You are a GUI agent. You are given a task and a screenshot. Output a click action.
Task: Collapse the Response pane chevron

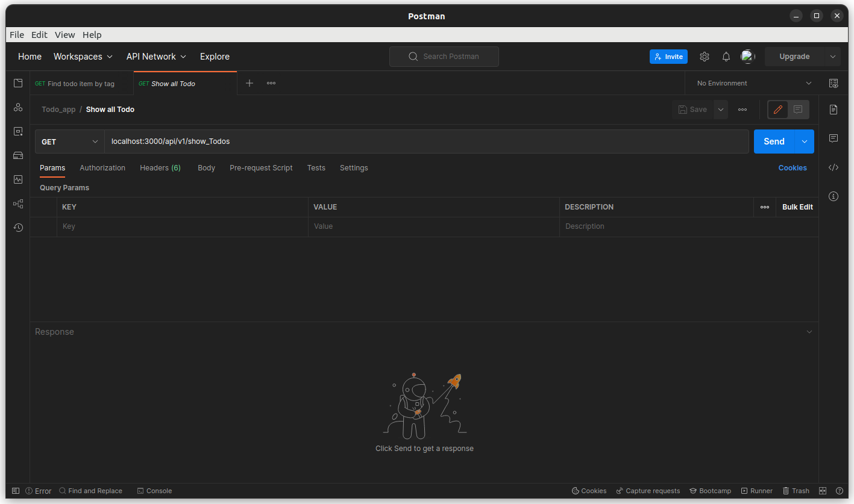[809, 332]
